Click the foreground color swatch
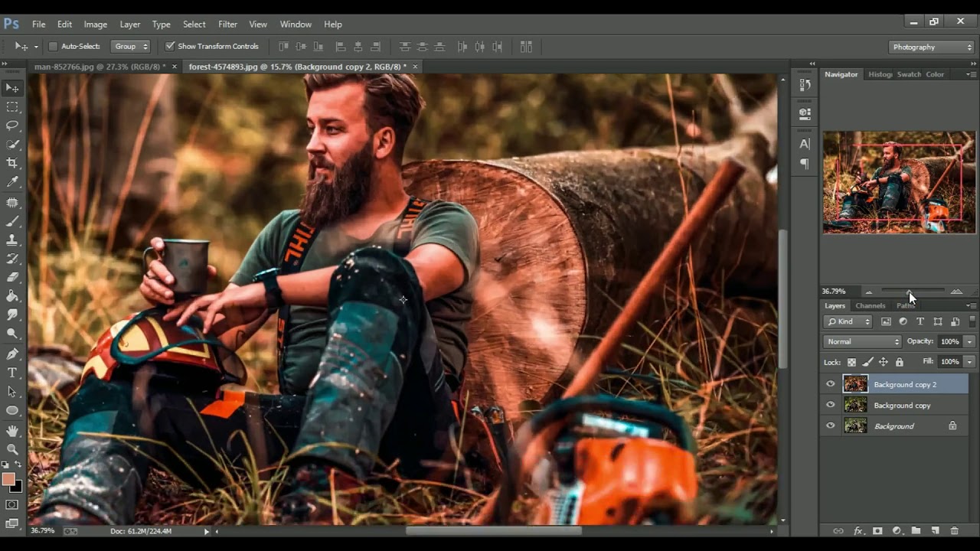Image resolution: width=980 pixels, height=551 pixels. click(x=8, y=479)
